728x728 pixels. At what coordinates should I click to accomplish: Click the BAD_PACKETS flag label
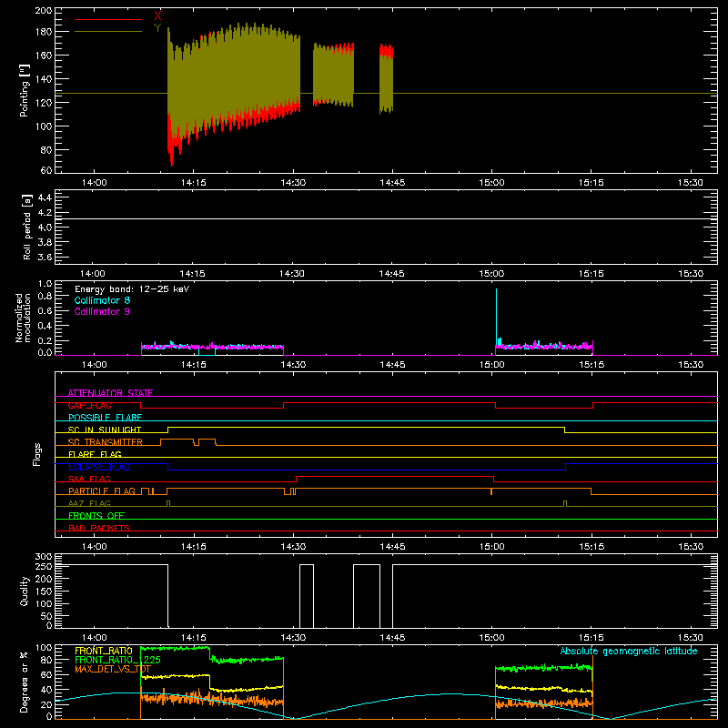(x=99, y=528)
